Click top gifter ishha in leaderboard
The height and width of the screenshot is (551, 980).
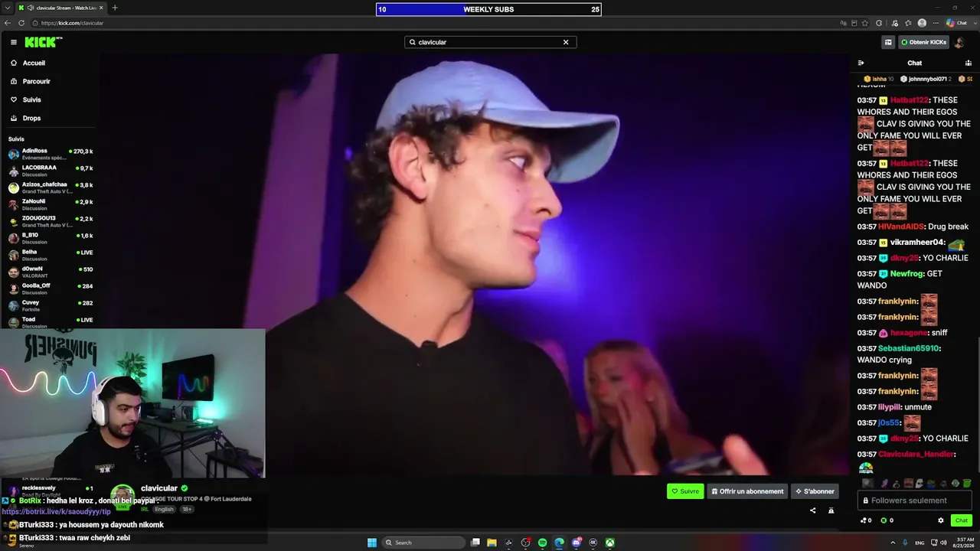click(x=879, y=79)
